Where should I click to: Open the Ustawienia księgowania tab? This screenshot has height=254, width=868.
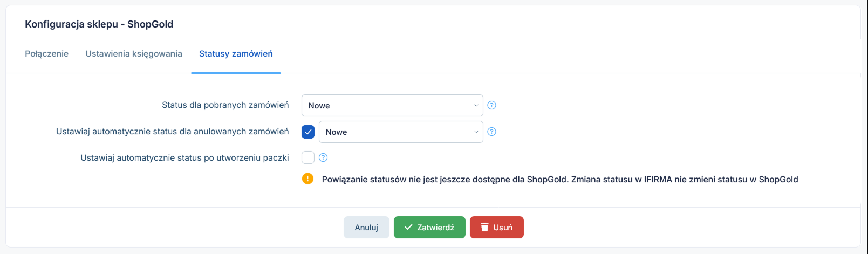click(134, 53)
